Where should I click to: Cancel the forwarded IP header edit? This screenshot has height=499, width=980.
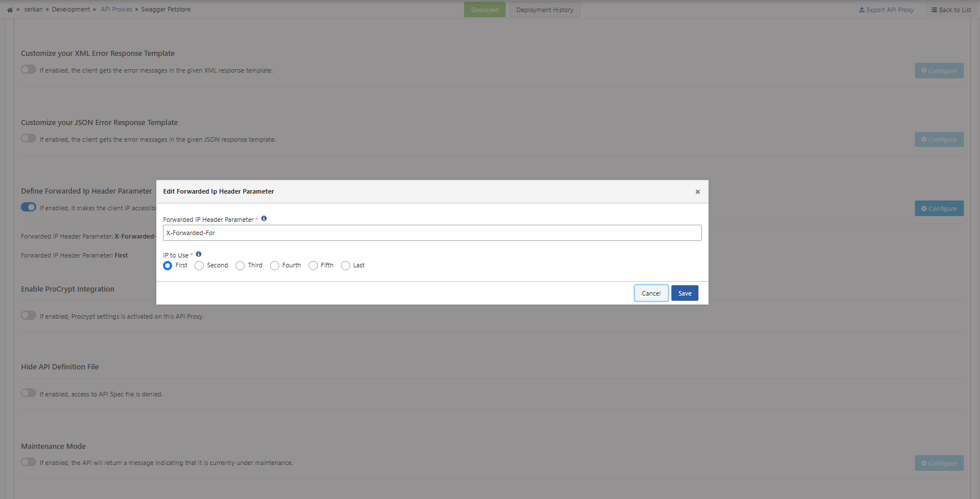pos(651,293)
